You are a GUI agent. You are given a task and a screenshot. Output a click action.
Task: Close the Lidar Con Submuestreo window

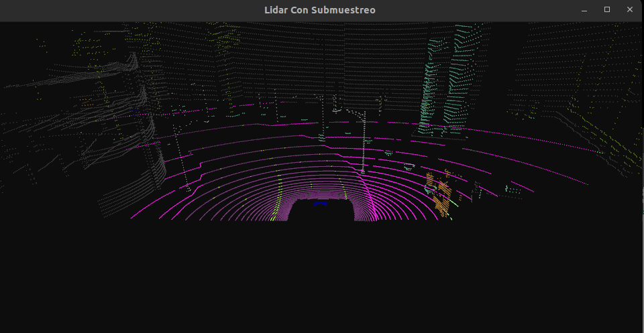point(630,10)
